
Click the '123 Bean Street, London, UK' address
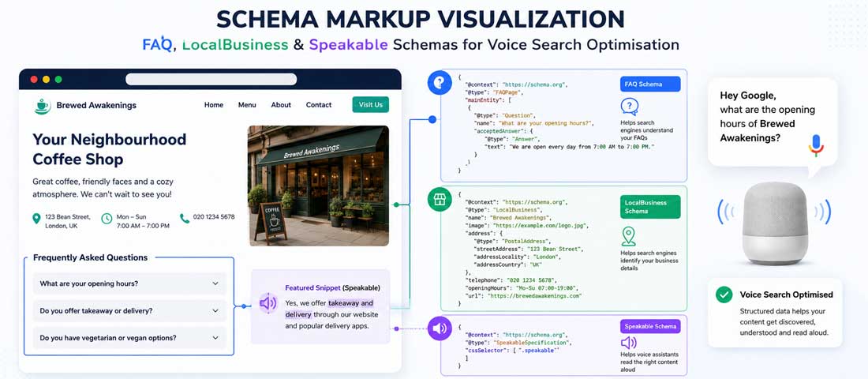click(x=68, y=222)
